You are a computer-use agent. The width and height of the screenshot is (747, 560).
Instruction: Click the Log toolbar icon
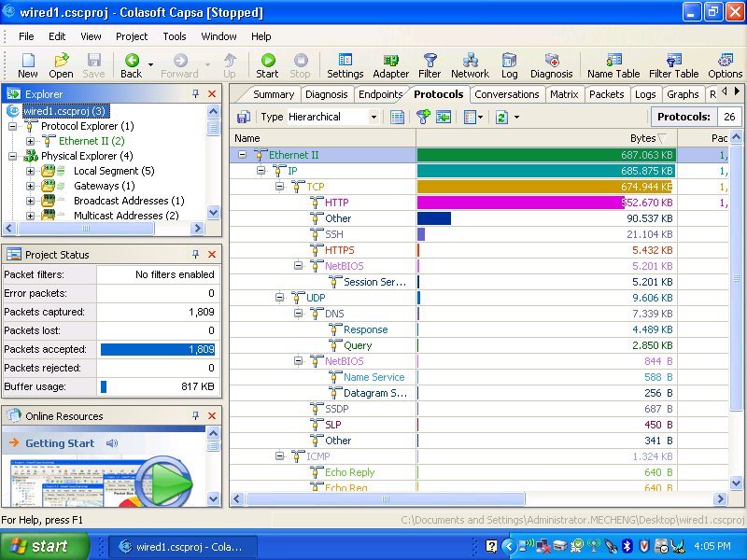tap(509, 65)
